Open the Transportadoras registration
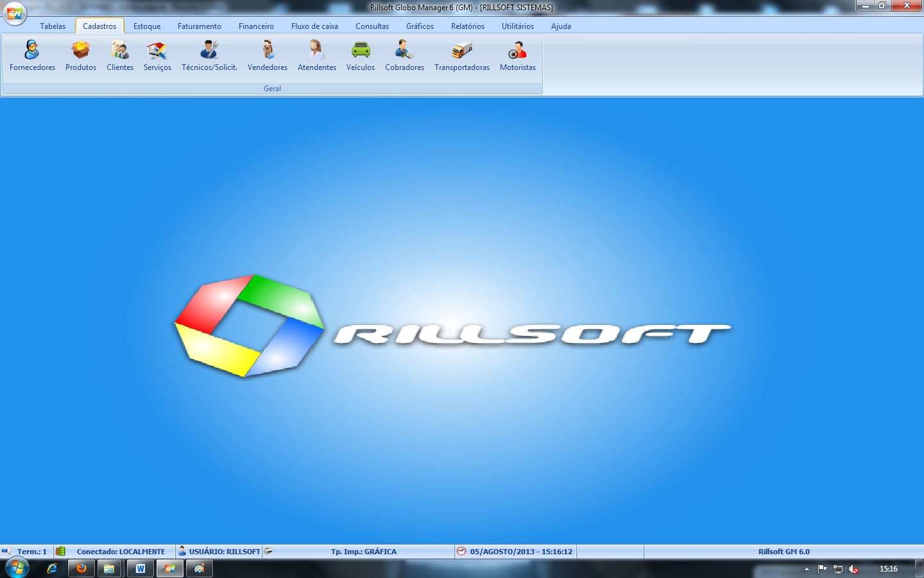This screenshot has width=924, height=578. point(461,55)
